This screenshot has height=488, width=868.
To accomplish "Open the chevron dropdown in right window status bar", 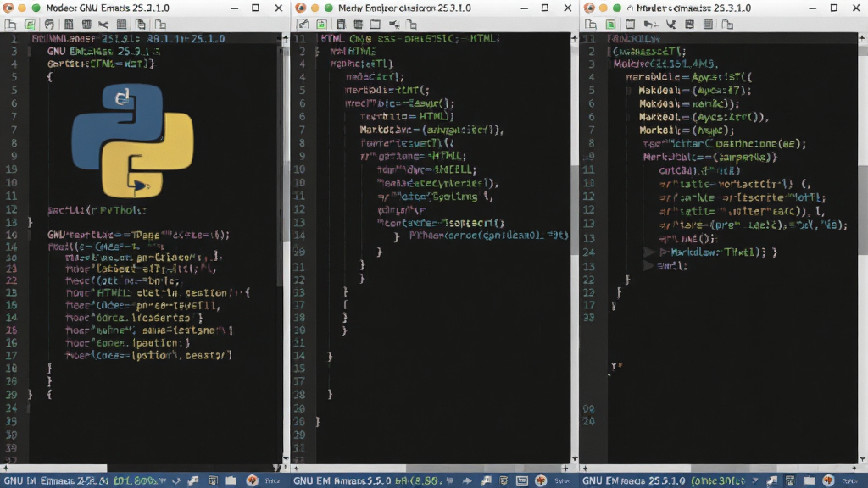I will pyautogui.click(x=755, y=481).
